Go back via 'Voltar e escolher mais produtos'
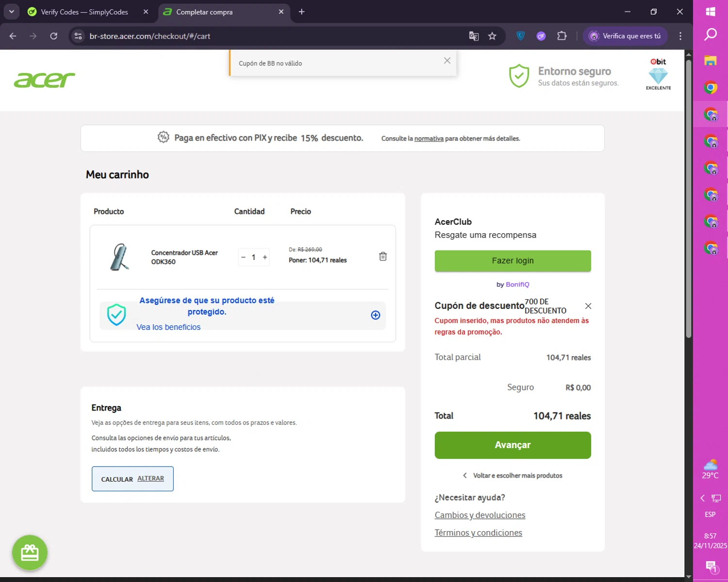Screen dimensions: 728x582 [x=513, y=476]
